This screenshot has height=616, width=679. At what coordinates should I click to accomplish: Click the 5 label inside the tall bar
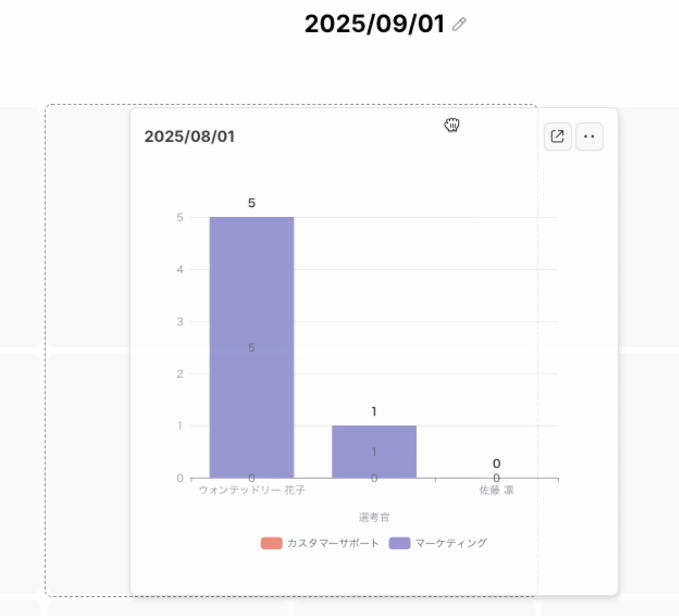pos(251,348)
